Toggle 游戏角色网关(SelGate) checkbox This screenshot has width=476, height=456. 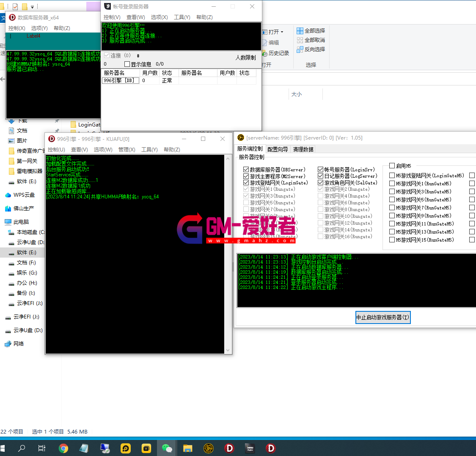pyautogui.click(x=320, y=182)
